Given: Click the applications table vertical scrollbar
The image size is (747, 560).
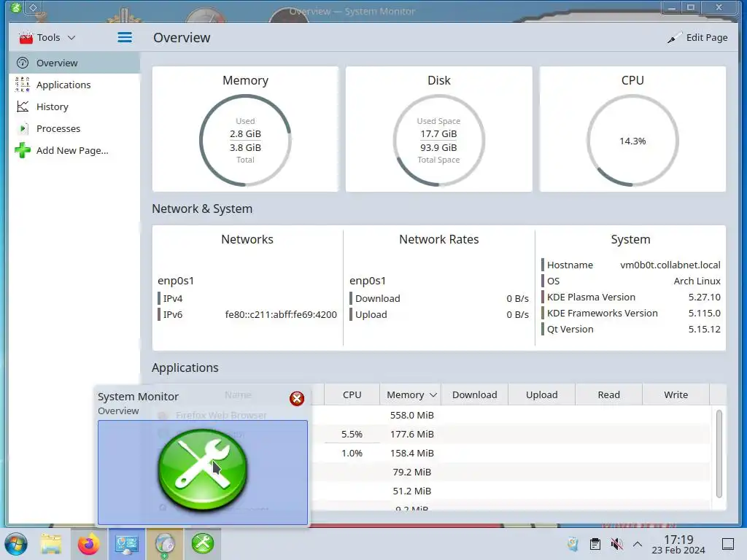Looking at the screenshot, I should pyautogui.click(x=719, y=454).
